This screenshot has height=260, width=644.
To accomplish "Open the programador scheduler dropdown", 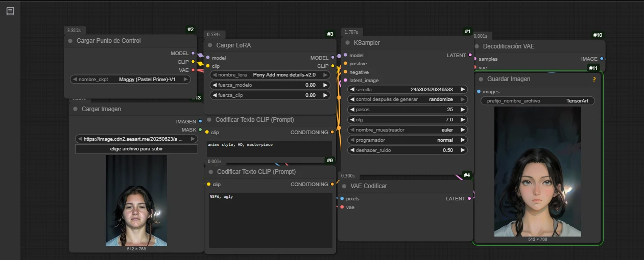I will click(407, 140).
